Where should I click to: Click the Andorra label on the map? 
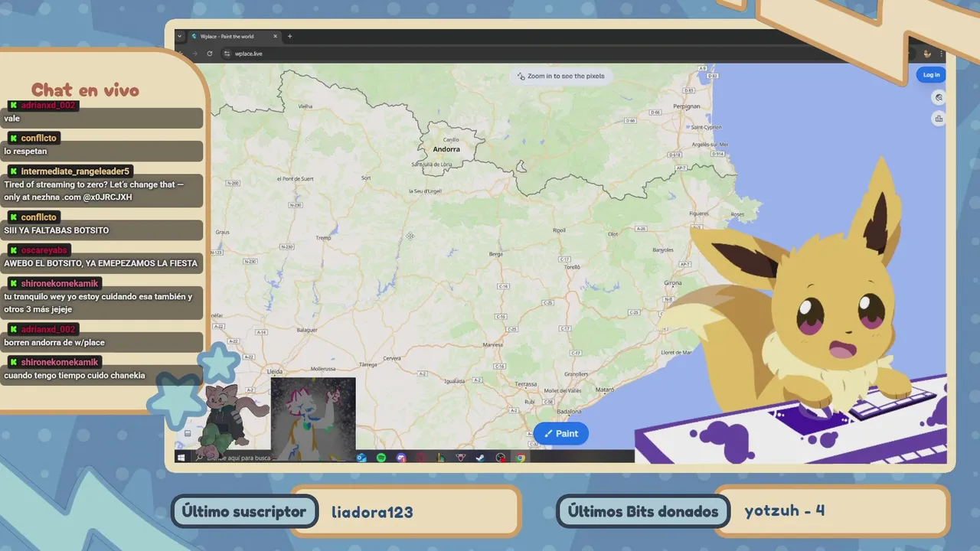coord(446,149)
